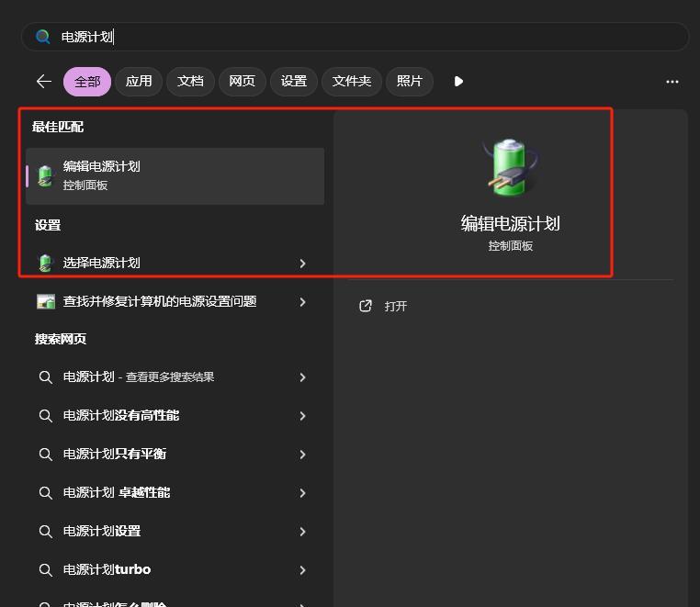The width and height of the screenshot is (700, 607).
Task: Click into the 电源计划 search input field
Action: (367, 37)
